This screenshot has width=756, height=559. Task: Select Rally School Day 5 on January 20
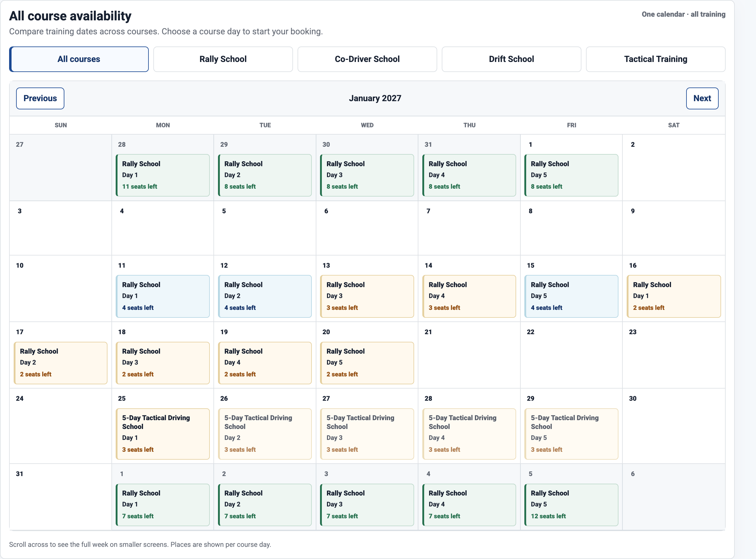point(367,363)
